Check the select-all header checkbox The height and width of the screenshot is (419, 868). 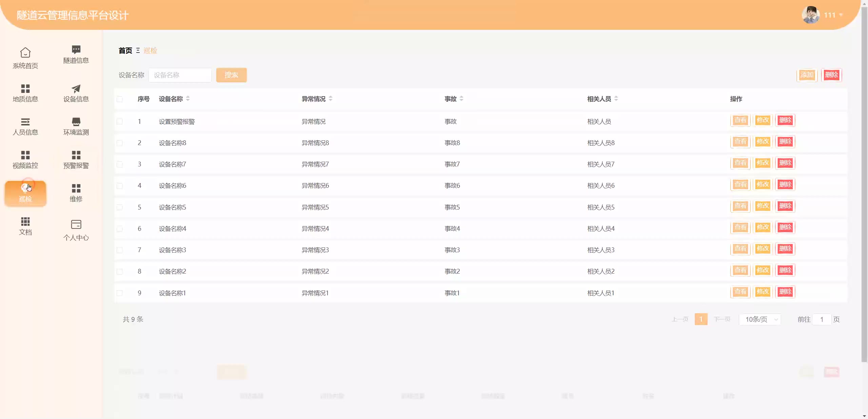120,99
